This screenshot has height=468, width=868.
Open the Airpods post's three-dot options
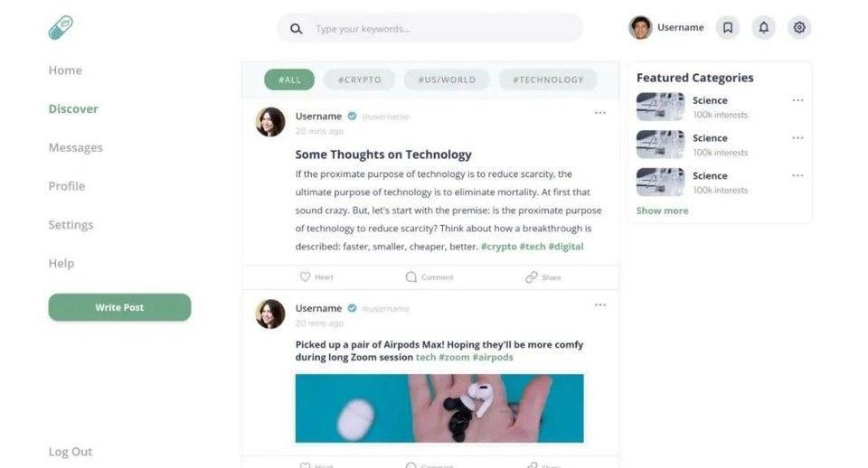tap(600, 305)
